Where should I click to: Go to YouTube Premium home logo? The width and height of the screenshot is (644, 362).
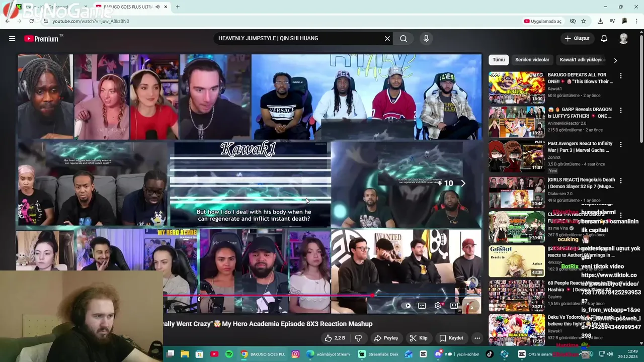point(41,39)
